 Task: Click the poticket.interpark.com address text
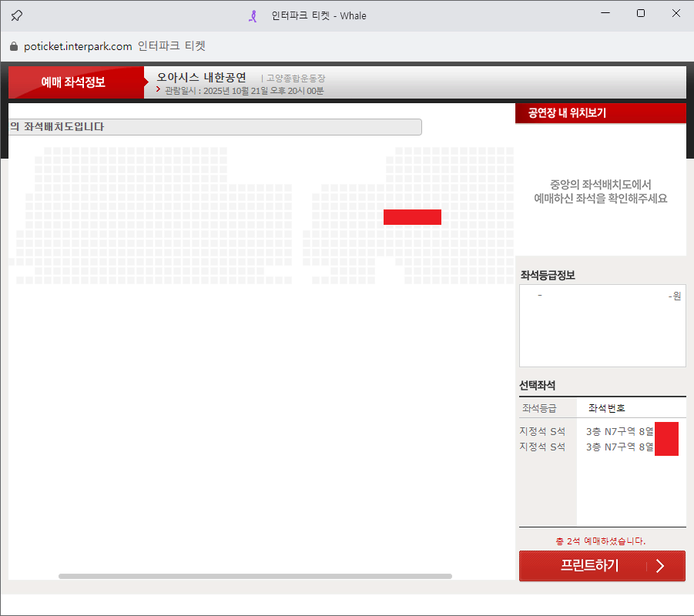click(x=78, y=46)
